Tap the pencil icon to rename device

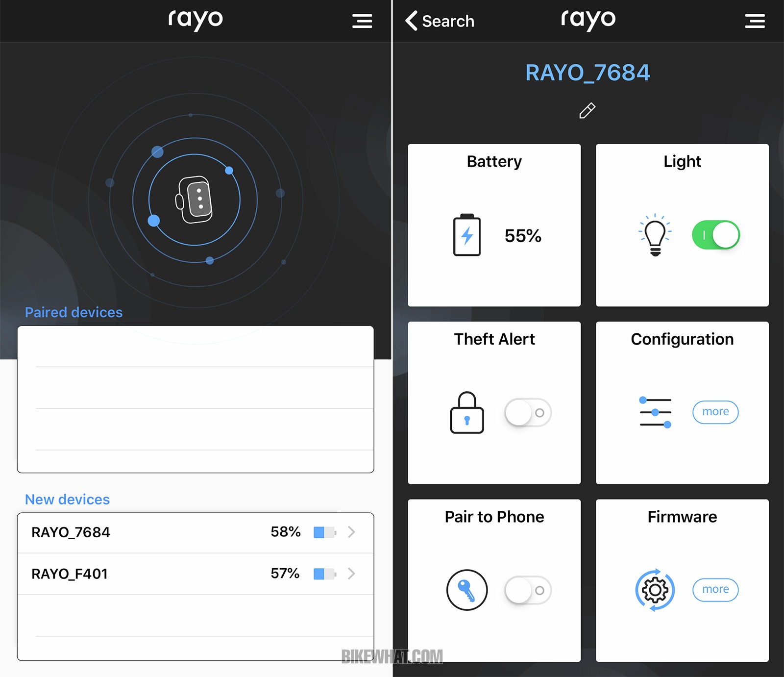click(x=587, y=111)
